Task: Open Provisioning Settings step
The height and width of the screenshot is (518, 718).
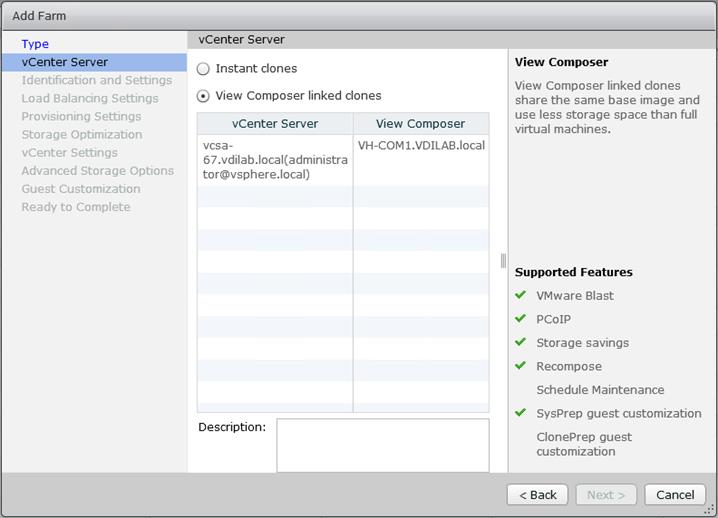Action: pos(81,116)
